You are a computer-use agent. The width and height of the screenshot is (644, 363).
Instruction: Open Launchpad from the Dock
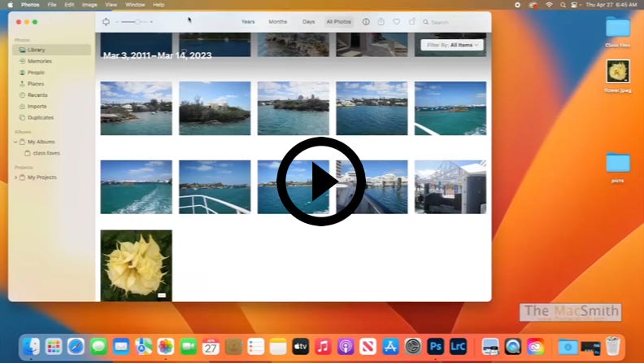click(x=54, y=347)
